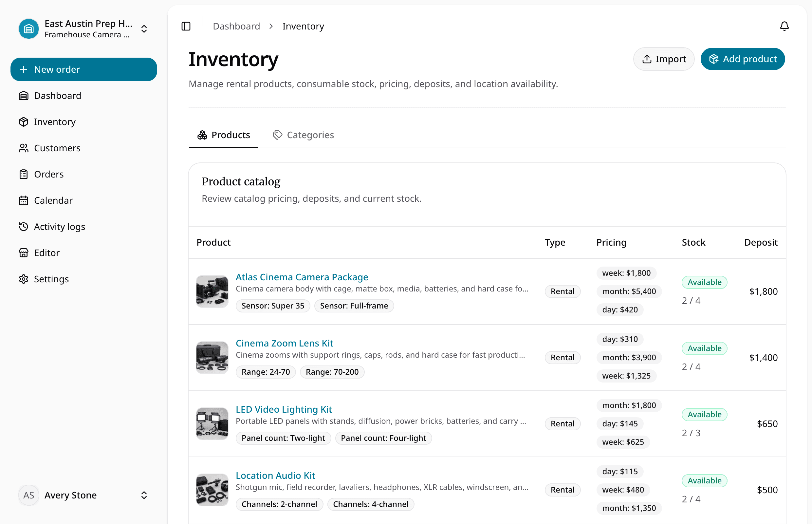The image size is (812, 524).
Task: Click the month: $5,400 price pill
Action: tap(629, 291)
